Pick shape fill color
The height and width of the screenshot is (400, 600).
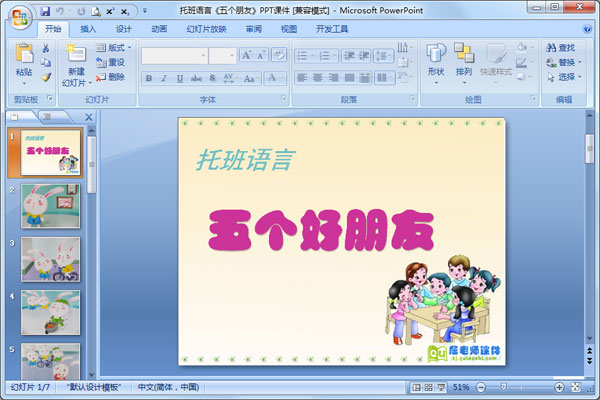524,47
